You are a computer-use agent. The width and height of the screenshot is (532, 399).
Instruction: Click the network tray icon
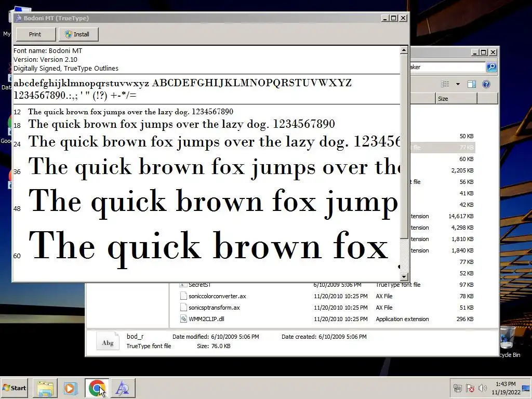point(458,388)
